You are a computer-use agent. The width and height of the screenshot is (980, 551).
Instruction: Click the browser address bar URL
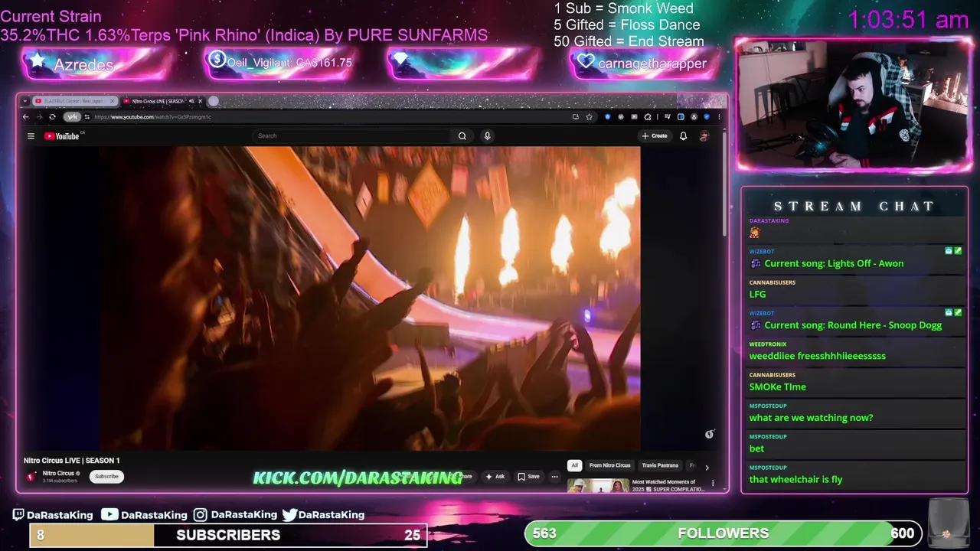(153, 117)
